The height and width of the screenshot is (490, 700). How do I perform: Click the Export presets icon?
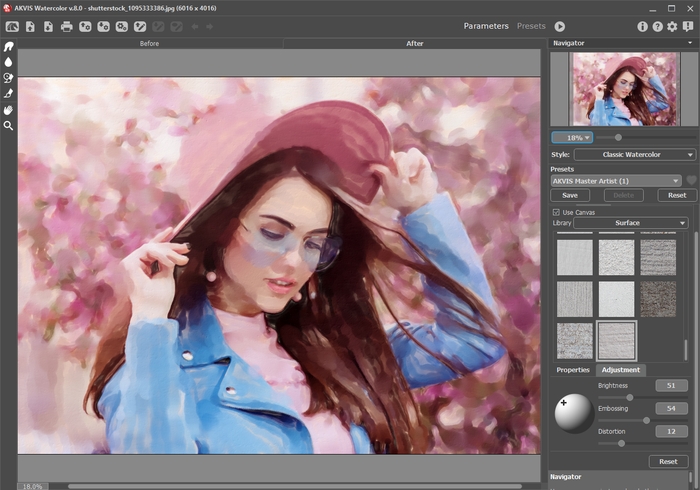coord(103,27)
